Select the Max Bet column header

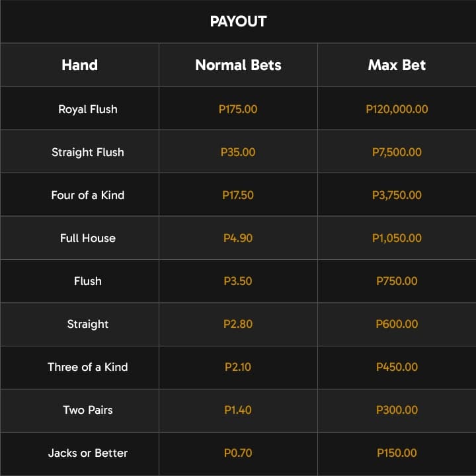point(397,65)
